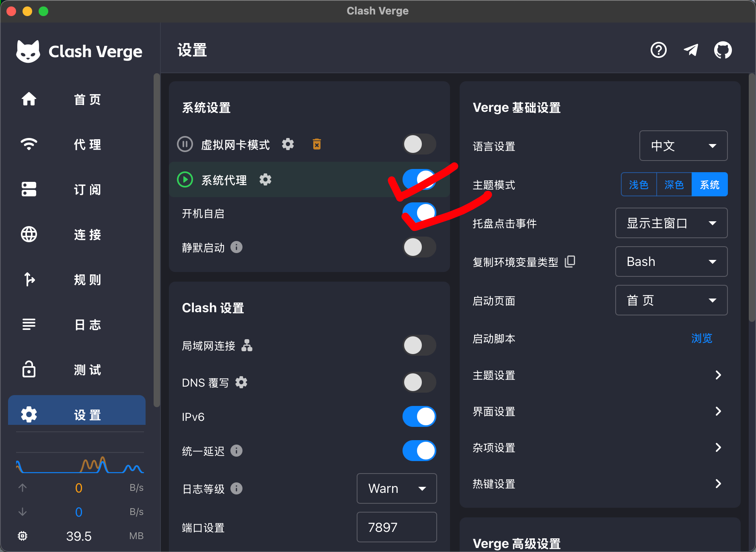Screen dimensions: 756x552
Task: Click the pause circle icon before 虚拟网卡模式
Action: [x=185, y=144]
